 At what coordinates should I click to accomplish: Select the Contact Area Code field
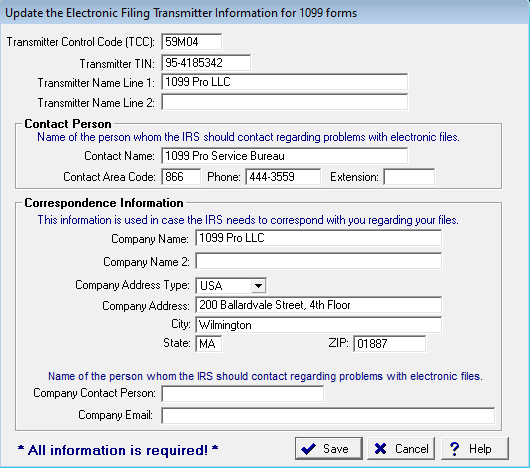click(x=181, y=177)
